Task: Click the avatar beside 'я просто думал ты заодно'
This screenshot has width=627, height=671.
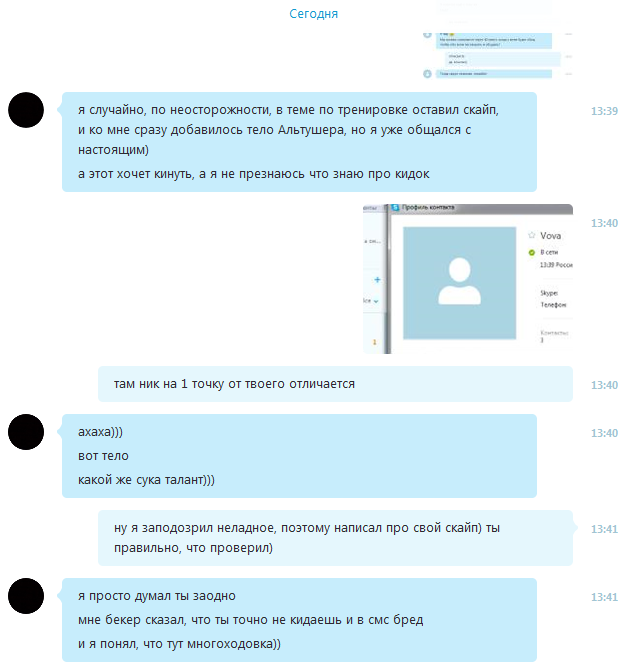Action: click(x=26, y=596)
